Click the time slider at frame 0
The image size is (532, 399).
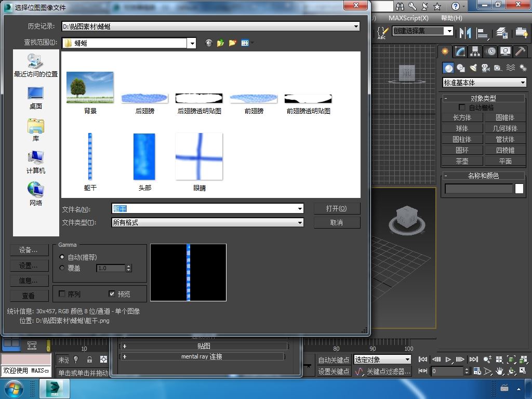coord(48,345)
